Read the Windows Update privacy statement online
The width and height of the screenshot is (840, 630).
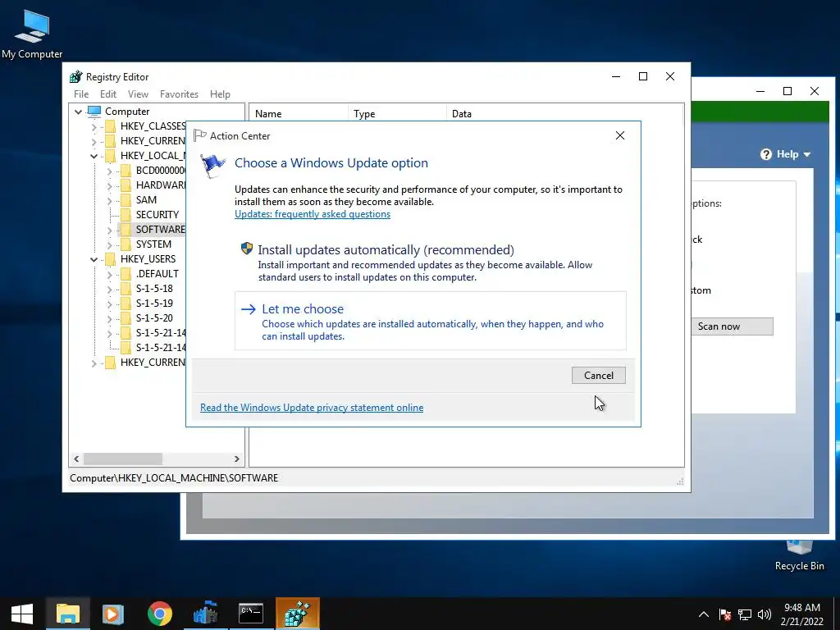coord(312,408)
